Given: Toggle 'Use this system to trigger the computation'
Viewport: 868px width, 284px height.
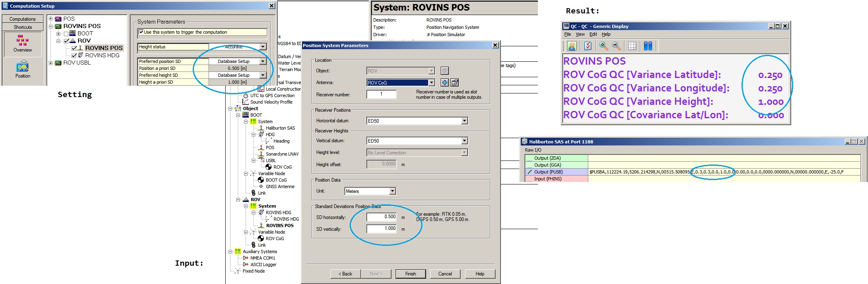Looking at the screenshot, I should point(141,32).
